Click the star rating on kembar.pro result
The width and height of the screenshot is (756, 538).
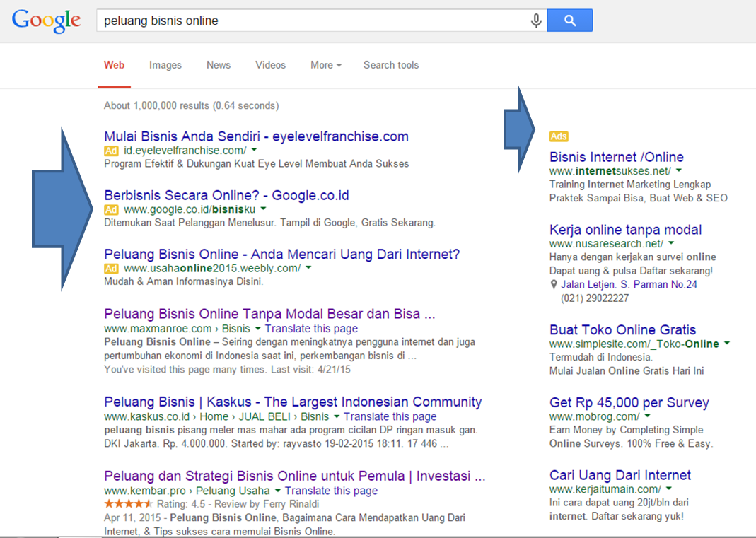128,504
